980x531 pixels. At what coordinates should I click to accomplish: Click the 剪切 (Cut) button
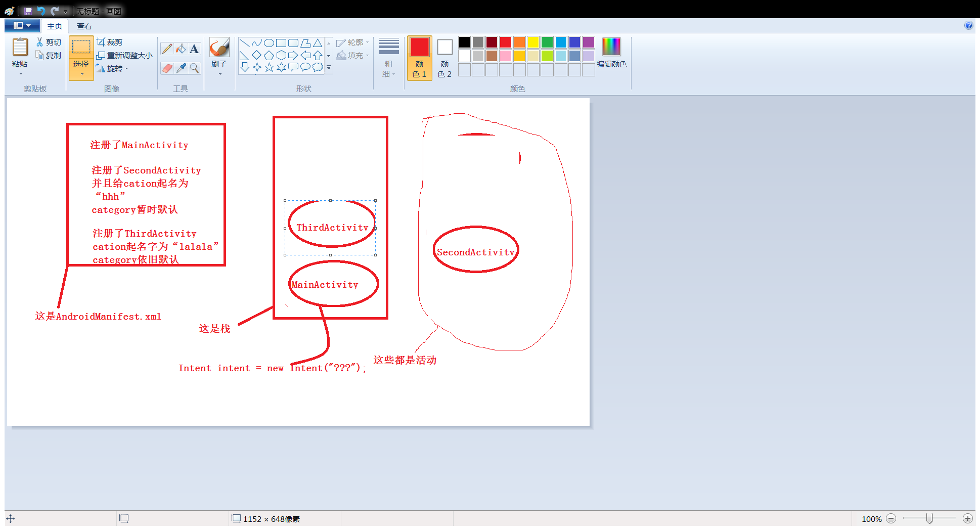tap(49, 42)
